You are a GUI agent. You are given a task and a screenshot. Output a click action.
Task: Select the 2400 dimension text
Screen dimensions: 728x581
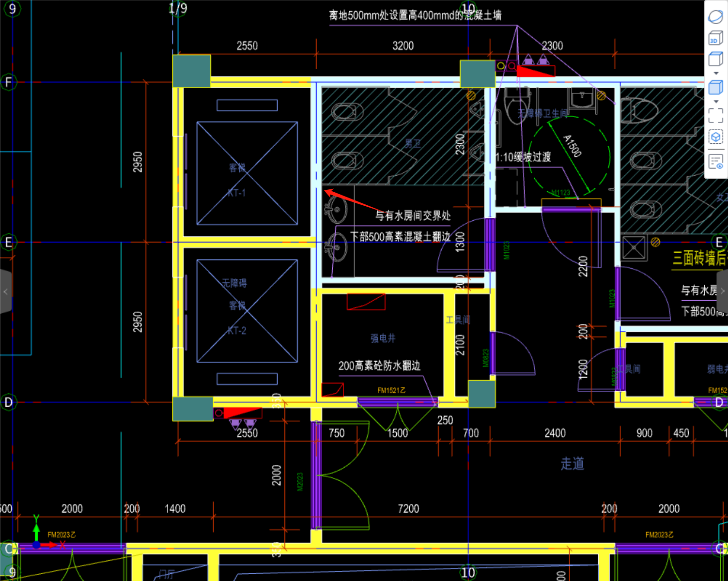point(555,433)
